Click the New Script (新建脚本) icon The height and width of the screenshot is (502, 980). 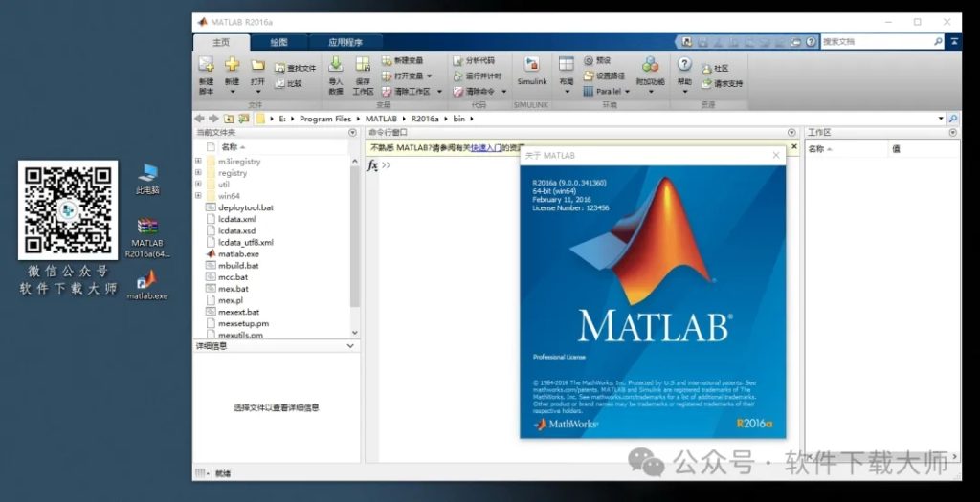pyautogui.click(x=207, y=64)
